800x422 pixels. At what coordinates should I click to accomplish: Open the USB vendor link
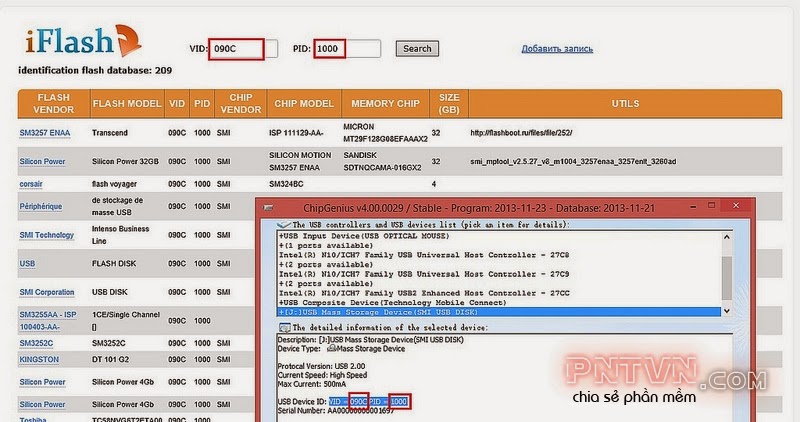(28, 263)
